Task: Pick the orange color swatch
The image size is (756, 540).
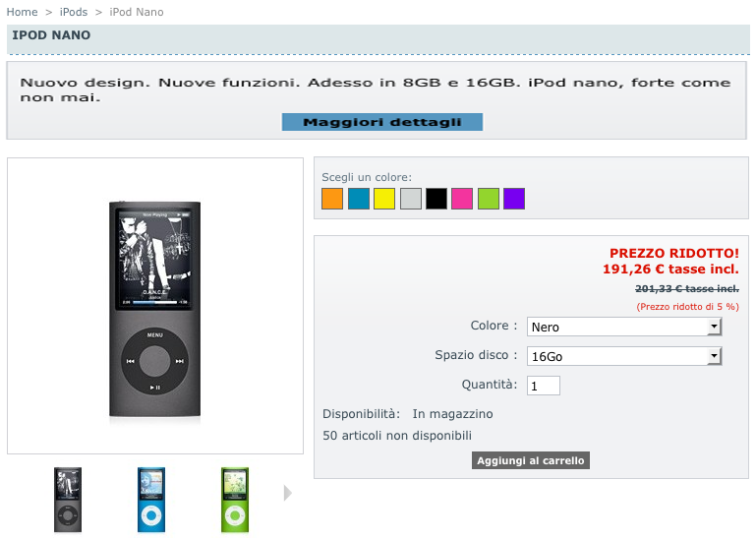Action: point(332,199)
